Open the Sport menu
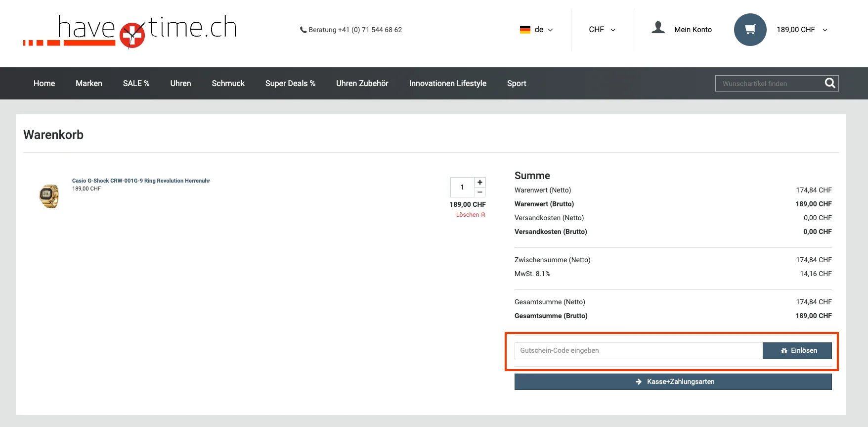The width and height of the screenshot is (868, 427). click(x=517, y=83)
